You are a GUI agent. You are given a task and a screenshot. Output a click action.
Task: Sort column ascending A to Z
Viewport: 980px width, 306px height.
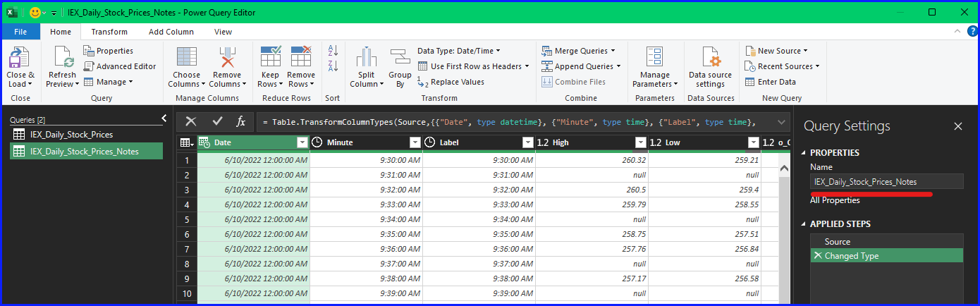pyautogui.click(x=333, y=51)
